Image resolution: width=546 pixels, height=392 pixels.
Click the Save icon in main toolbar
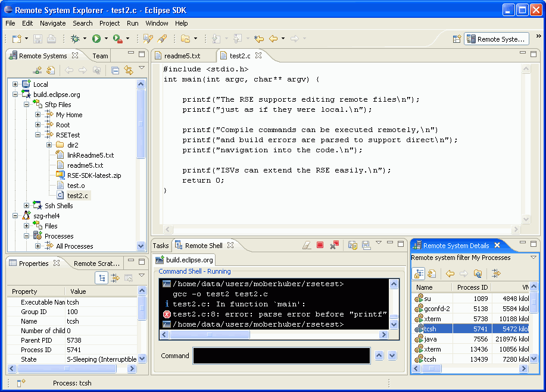38,39
